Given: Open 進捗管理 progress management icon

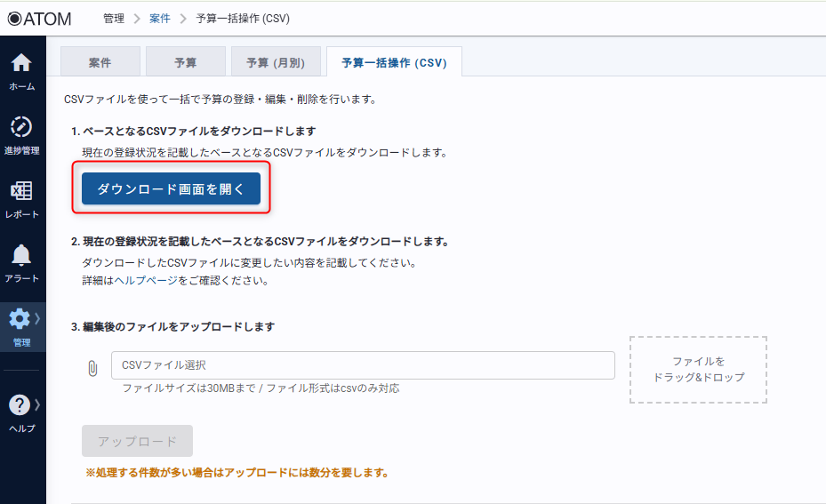Looking at the screenshot, I should 21,127.
